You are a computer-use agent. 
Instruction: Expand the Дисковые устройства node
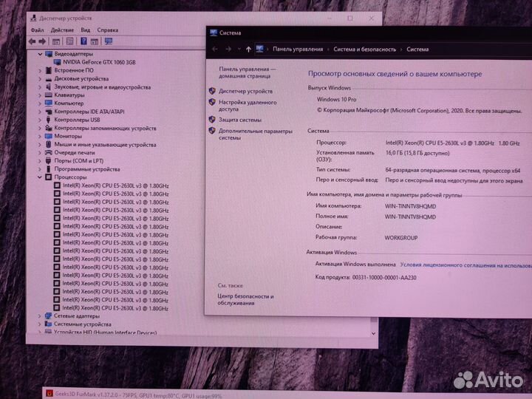(x=40, y=79)
